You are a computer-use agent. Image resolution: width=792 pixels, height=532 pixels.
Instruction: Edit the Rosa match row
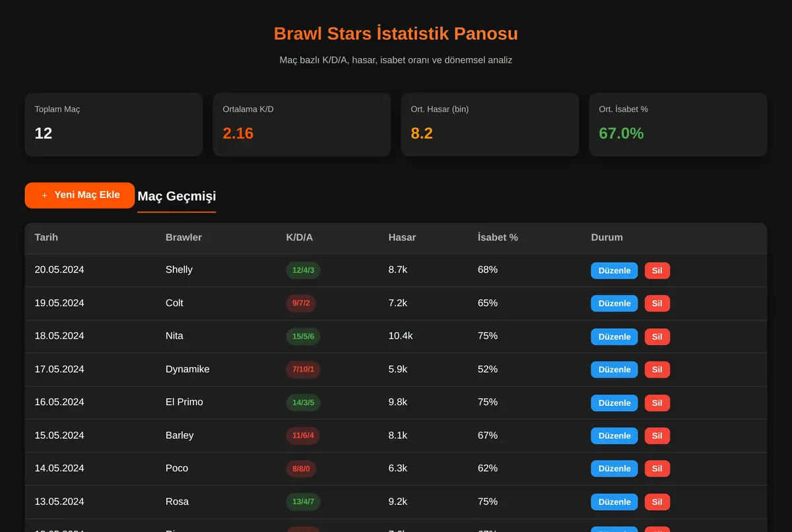click(614, 502)
